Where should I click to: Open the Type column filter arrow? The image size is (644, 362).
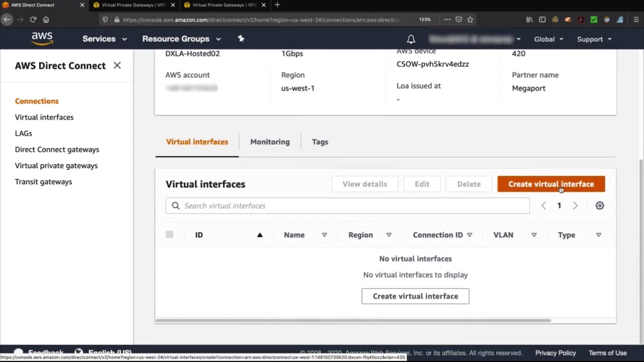coord(599,235)
